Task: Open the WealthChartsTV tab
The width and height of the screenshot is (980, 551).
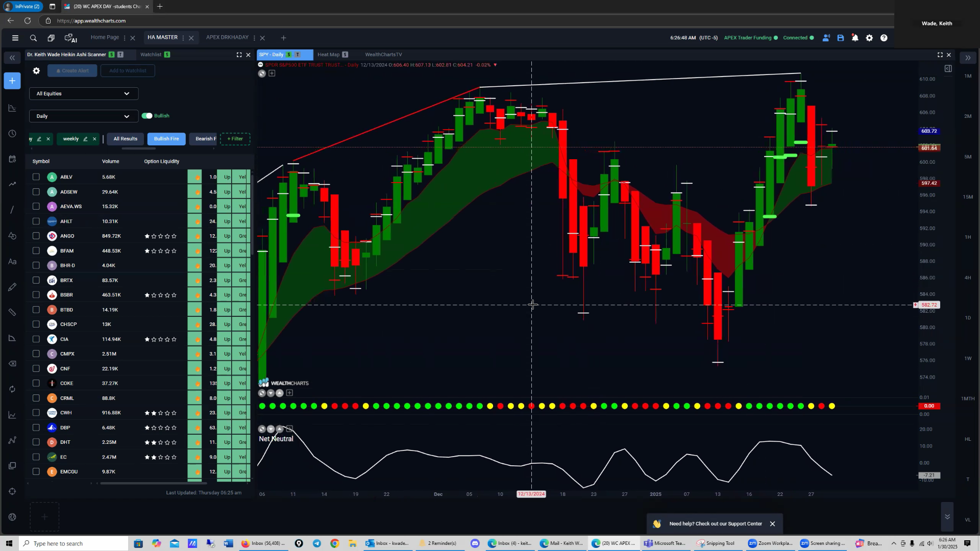Action: coord(383,55)
